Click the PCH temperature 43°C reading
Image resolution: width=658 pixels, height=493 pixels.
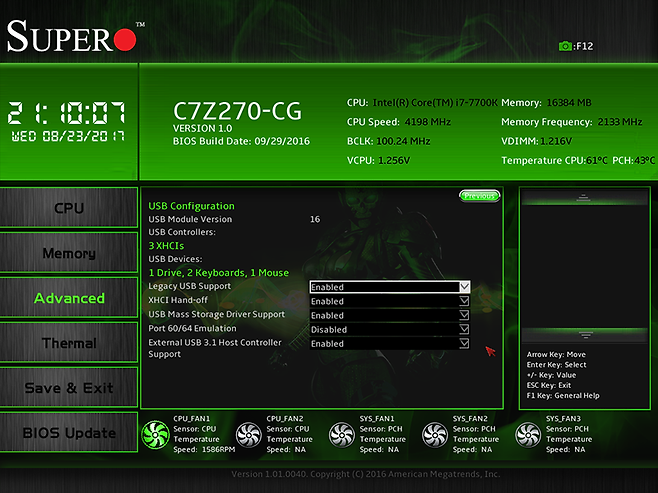[644, 161]
